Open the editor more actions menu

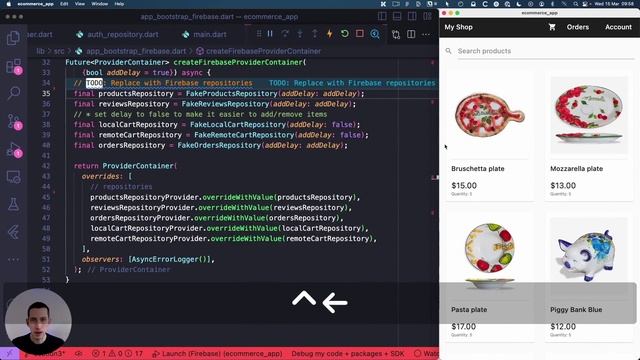coord(426,34)
